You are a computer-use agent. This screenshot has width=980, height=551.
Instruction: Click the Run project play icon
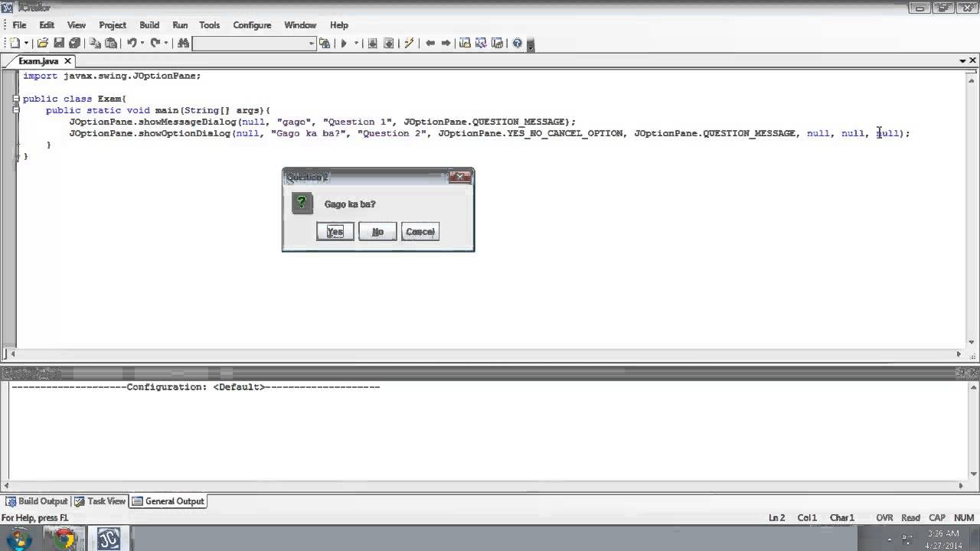(x=344, y=44)
